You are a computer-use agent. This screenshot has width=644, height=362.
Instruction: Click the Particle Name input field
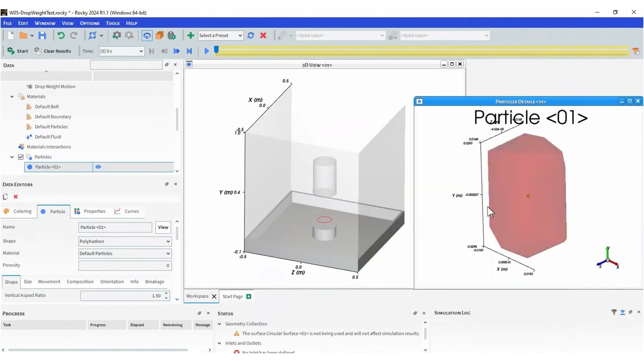coord(115,227)
